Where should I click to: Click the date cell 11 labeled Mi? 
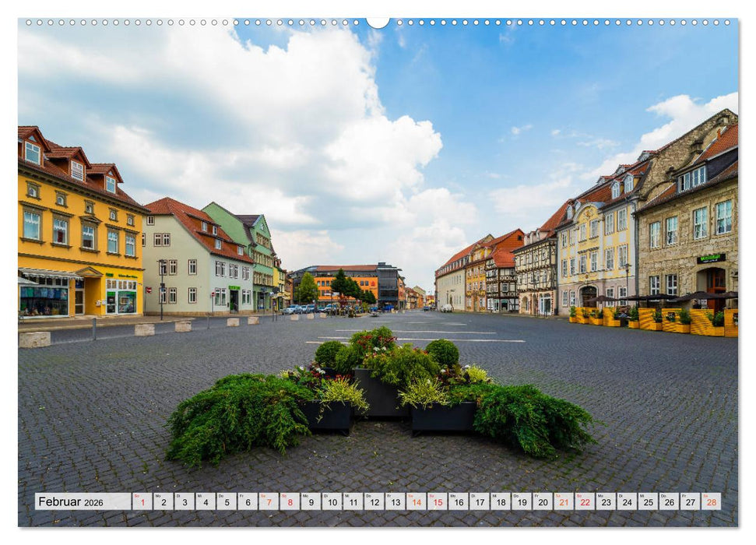[352, 503]
